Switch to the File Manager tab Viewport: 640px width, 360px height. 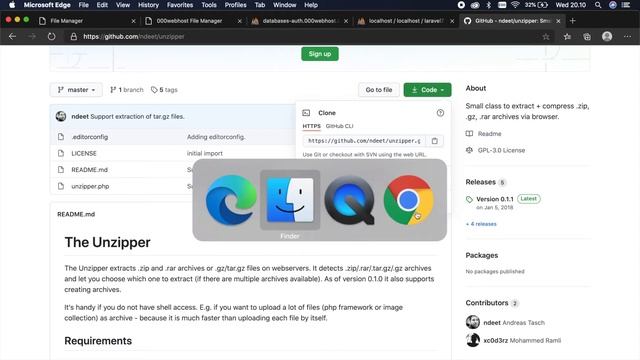pos(87,21)
